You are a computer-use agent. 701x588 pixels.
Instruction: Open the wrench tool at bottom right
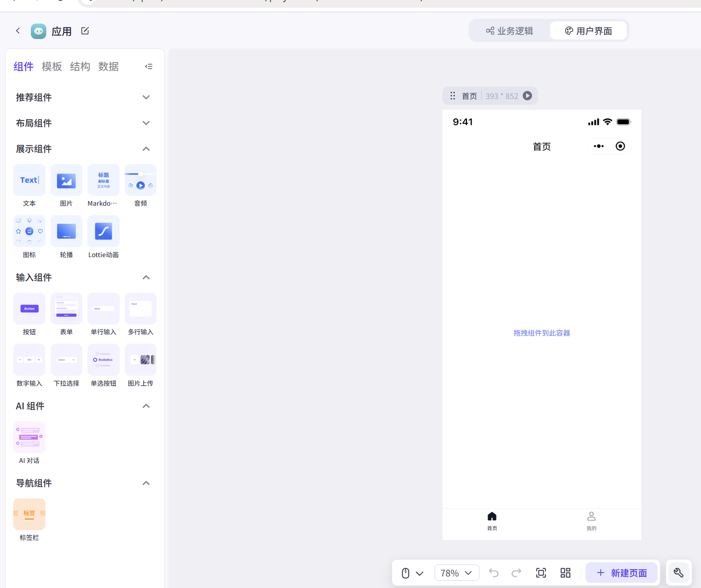point(679,573)
